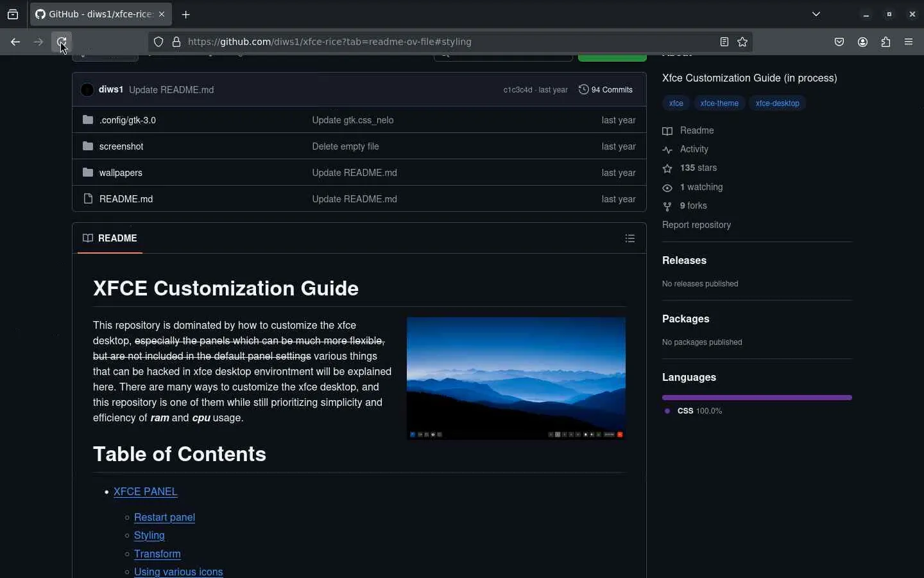Open the .config/gtk-3.0 folder

(x=128, y=120)
